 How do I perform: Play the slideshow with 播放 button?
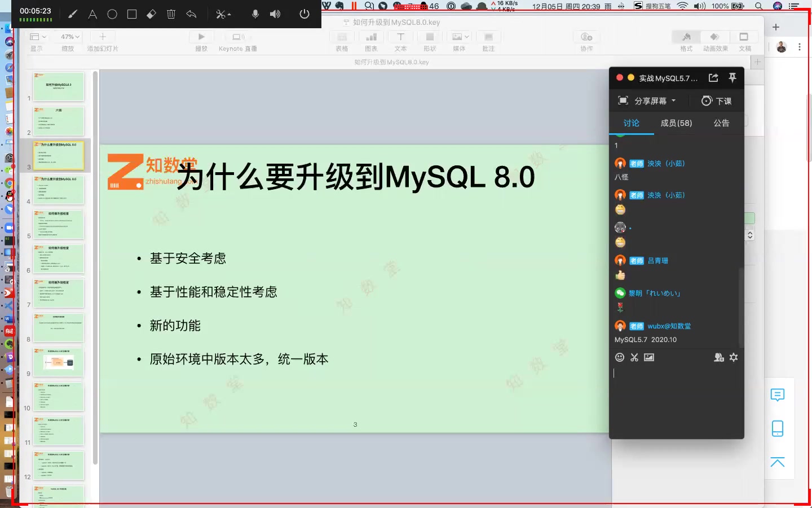pos(201,41)
